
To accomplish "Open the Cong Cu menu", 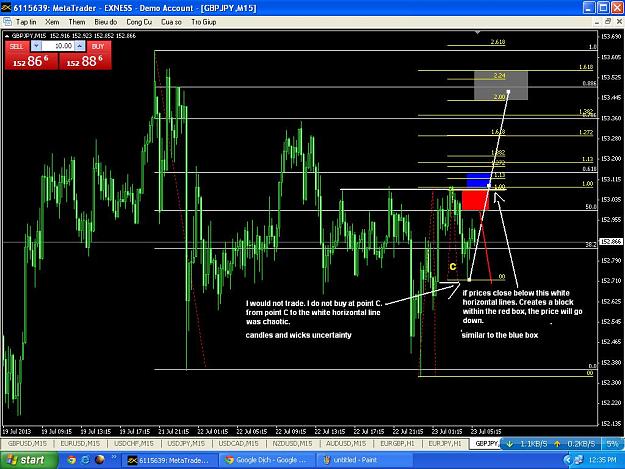I will [x=139, y=22].
